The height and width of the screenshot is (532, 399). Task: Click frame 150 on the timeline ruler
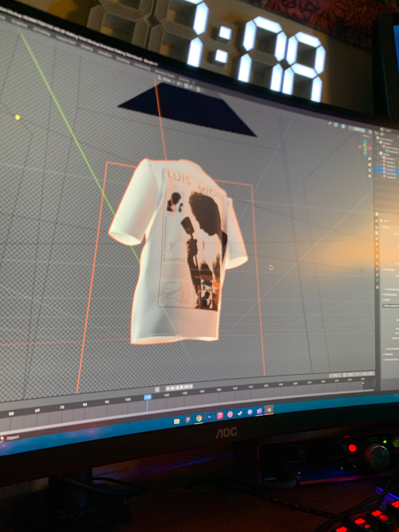219,390
